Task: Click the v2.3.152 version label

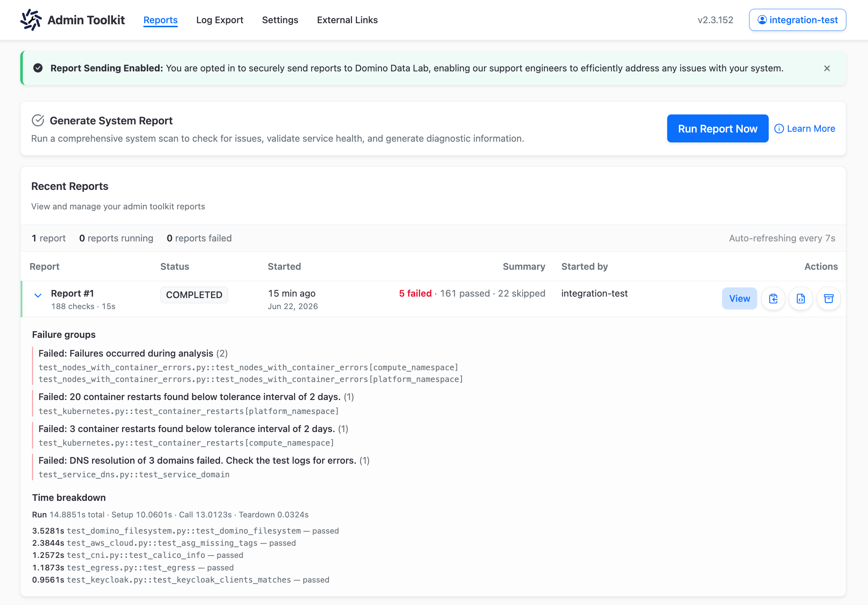Action: [715, 20]
